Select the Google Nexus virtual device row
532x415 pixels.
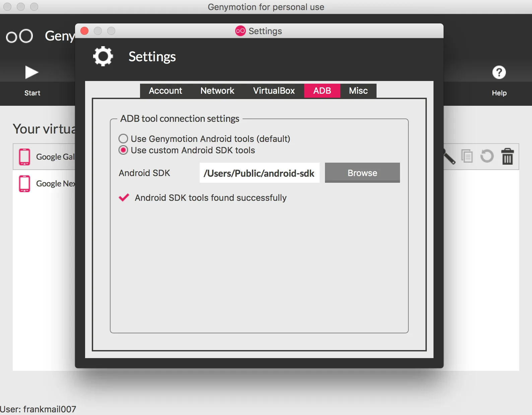click(x=44, y=184)
